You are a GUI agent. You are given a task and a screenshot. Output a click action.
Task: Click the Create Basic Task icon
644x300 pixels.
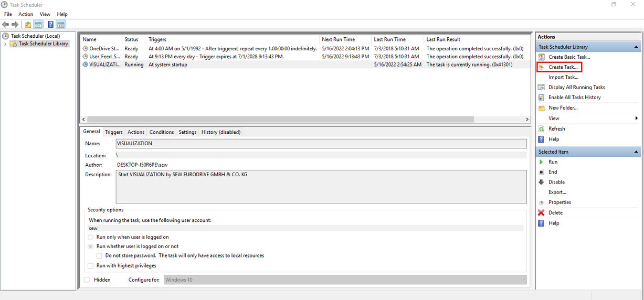point(542,57)
